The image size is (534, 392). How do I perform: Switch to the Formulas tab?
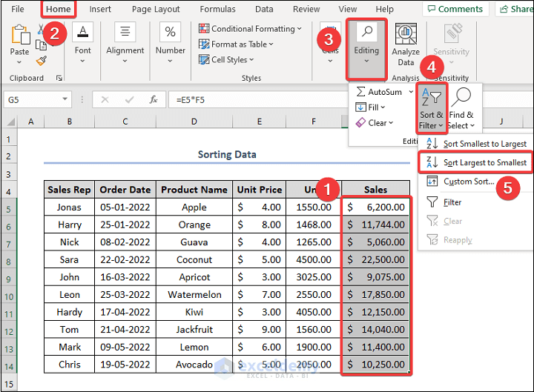[x=217, y=9]
